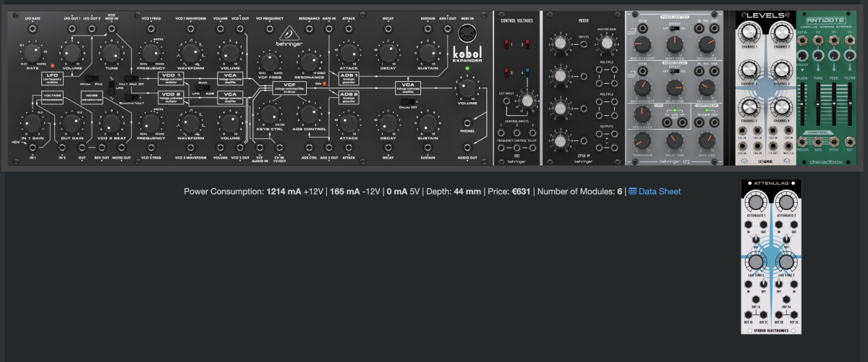The height and width of the screenshot is (362, 868).
Task: Open the Data Sheet link
Action: click(655, 191)
